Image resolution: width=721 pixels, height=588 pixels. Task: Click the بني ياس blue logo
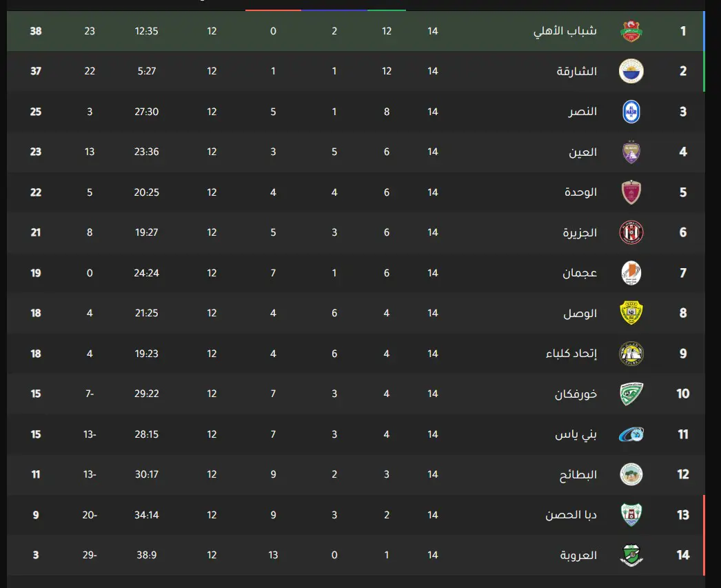(x=631, y=434)
